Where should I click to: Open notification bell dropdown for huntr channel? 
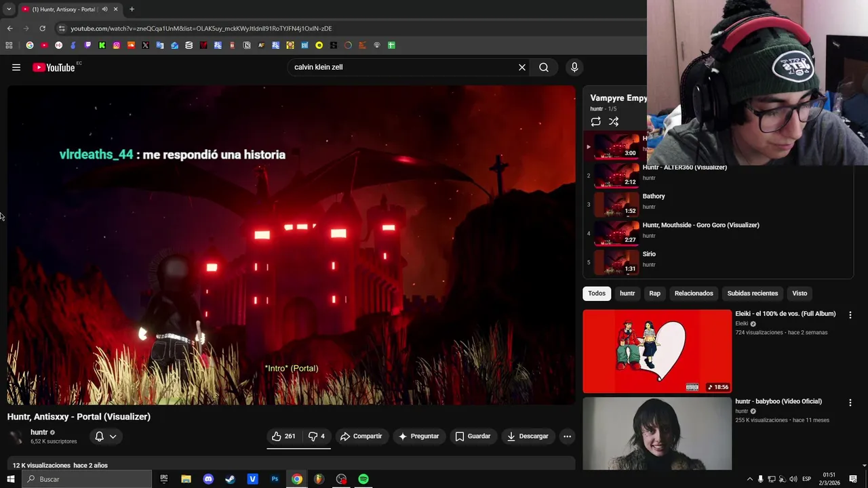106,436
